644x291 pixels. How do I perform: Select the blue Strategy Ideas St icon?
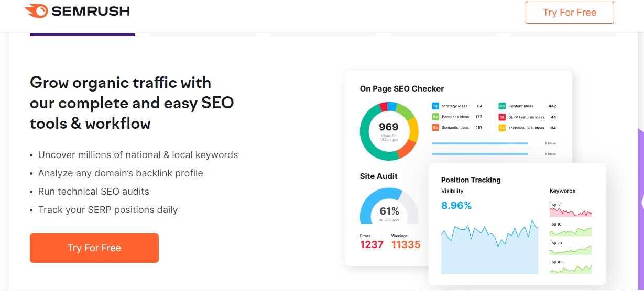tap(435, 106)
